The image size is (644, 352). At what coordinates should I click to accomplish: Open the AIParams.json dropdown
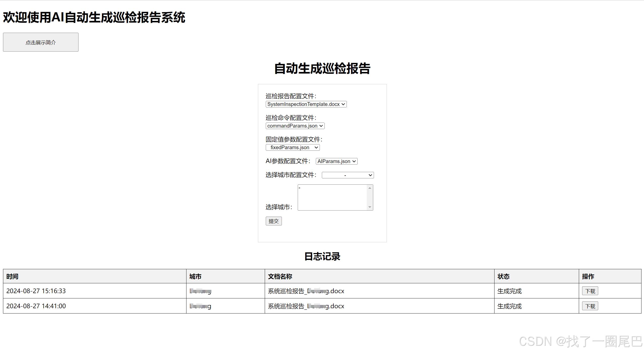tap(336, 161)
